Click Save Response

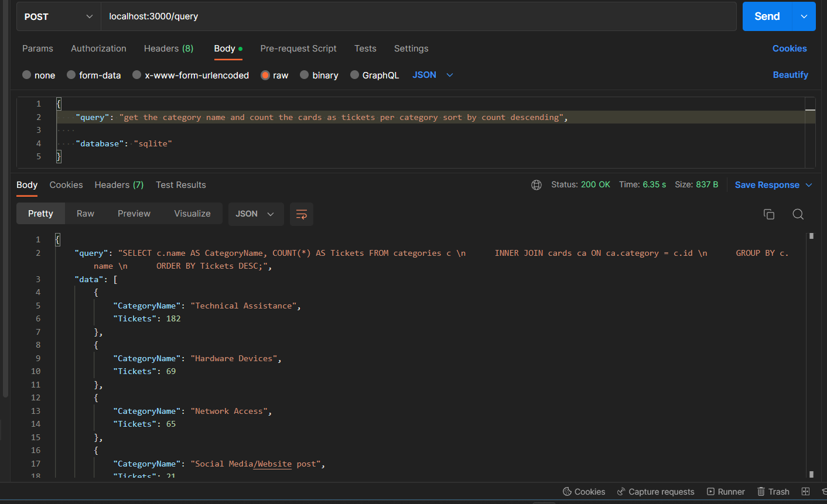point(767,185)
